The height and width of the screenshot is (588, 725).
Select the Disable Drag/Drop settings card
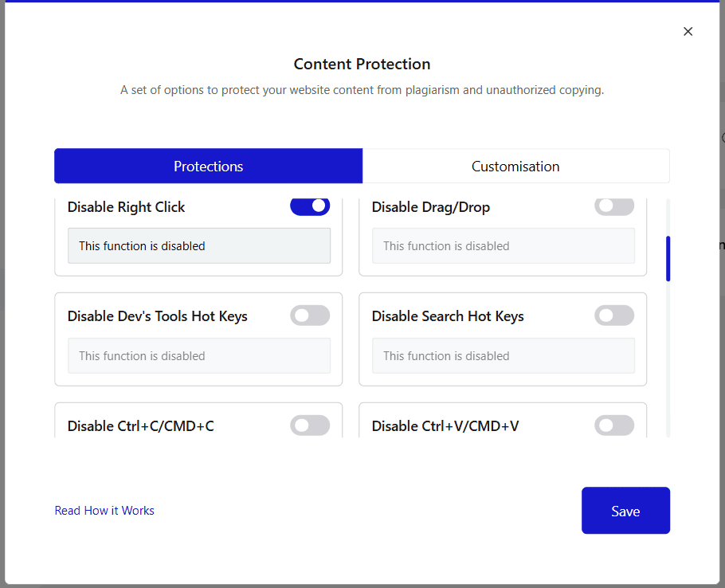coord(503,231)
